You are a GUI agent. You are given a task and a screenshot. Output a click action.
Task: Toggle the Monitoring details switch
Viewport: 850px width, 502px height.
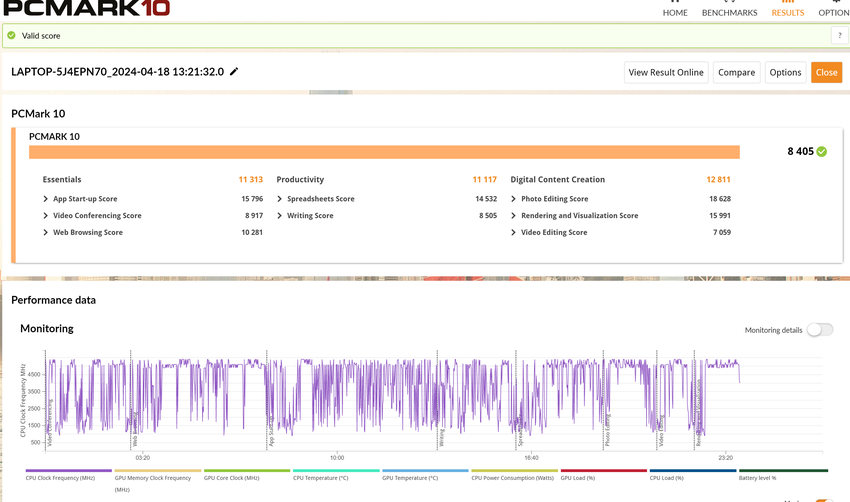coord(819,330)
